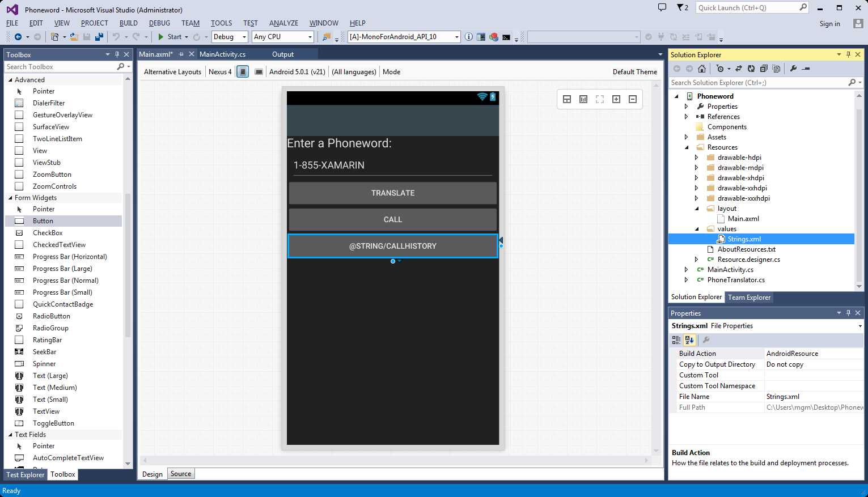Viewport: 868px width, 497px height.
Task: Click the TRANSLATE button in designer preview
Action: 393,193
